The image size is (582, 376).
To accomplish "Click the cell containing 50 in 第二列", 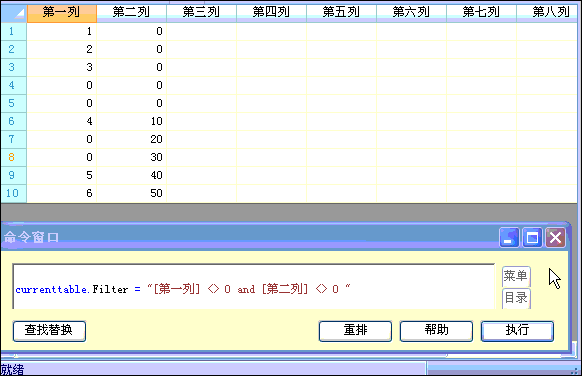I will point(132,193).
